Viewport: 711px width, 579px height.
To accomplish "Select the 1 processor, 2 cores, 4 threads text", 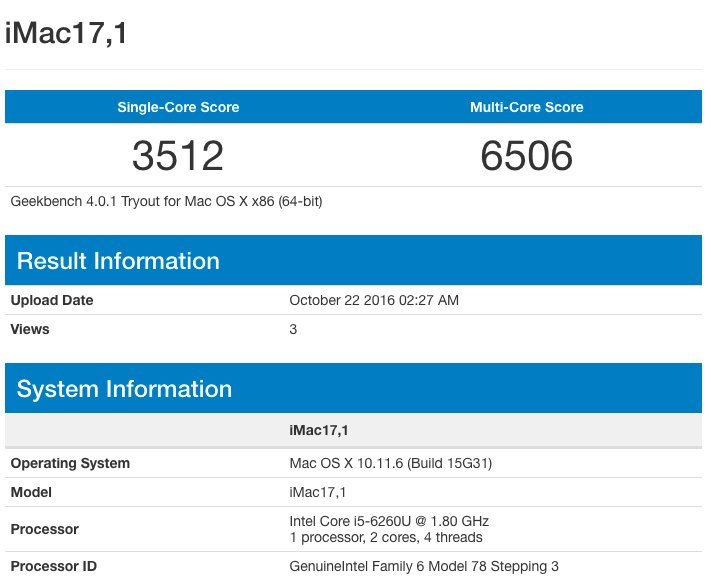I will [x=386, y=537].
